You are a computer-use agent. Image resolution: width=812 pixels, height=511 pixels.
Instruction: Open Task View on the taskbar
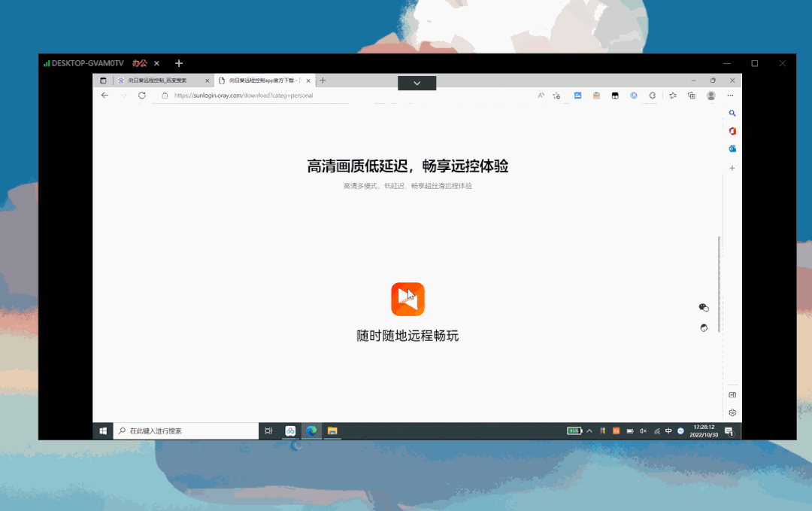click(268, 430)
